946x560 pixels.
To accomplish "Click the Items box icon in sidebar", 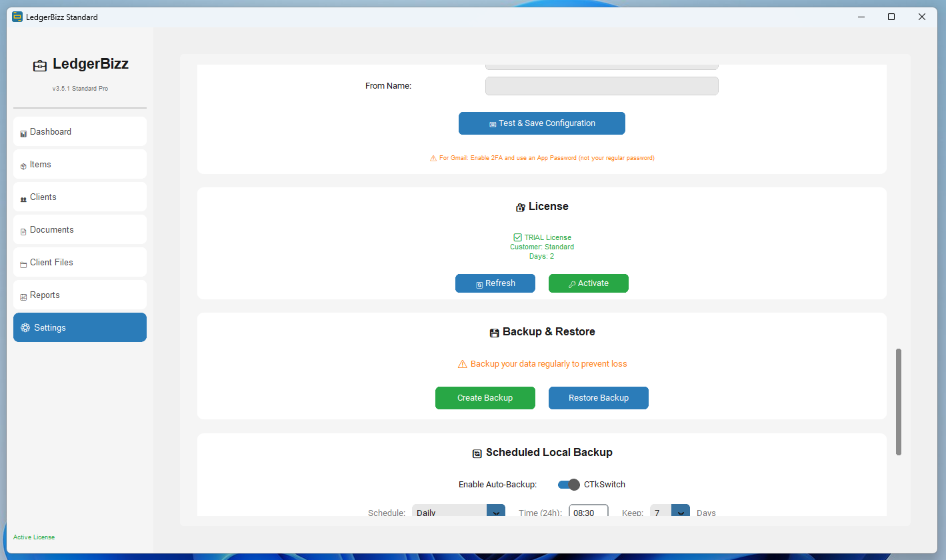I will click(23, 166).
